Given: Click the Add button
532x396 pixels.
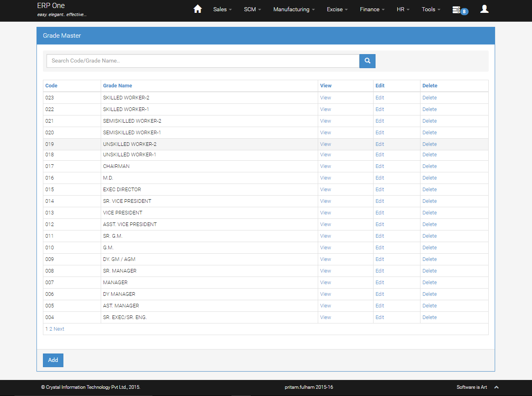Looking at the screenshot, I should (x=53, y=360).
